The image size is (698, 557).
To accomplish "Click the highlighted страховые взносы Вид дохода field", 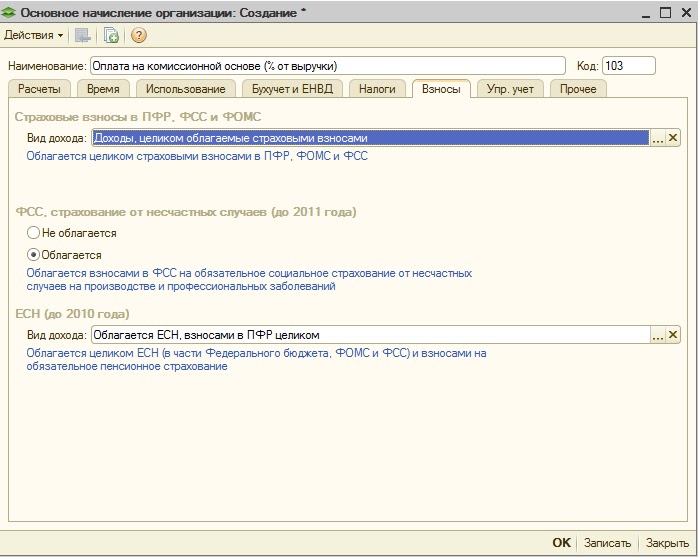I will coord(370,138).
